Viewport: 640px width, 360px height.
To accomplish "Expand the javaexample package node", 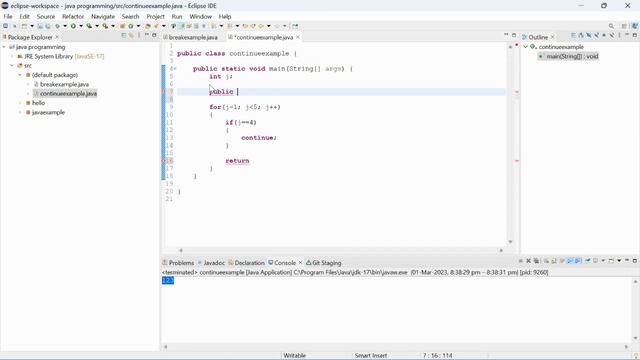I will click(20, 112).
